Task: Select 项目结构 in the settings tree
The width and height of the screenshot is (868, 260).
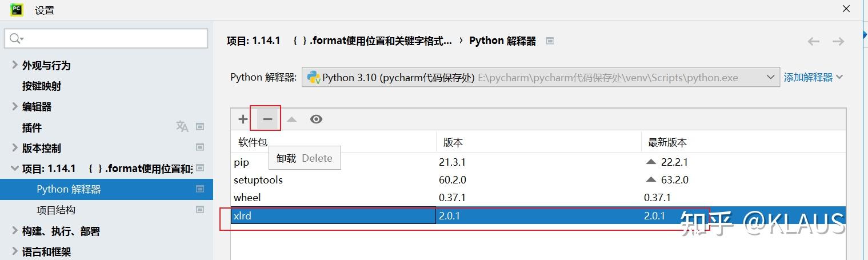Action: 56,210
